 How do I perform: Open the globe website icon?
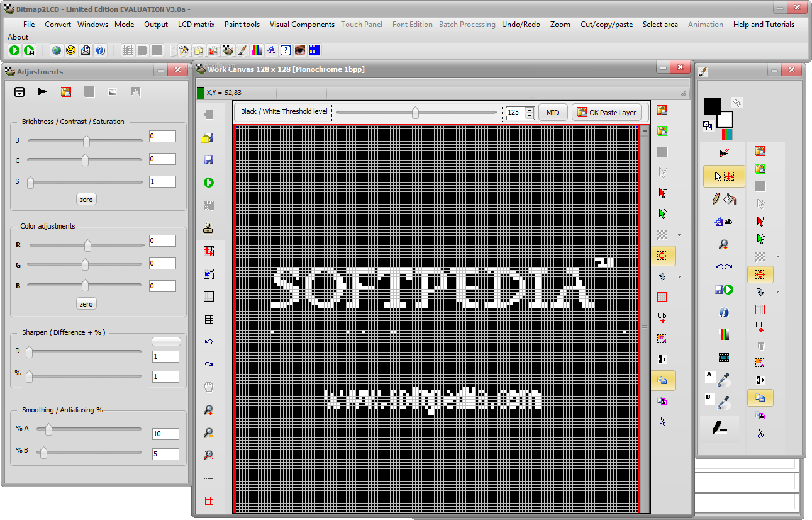pyautogui.click(x=57, y=50)
